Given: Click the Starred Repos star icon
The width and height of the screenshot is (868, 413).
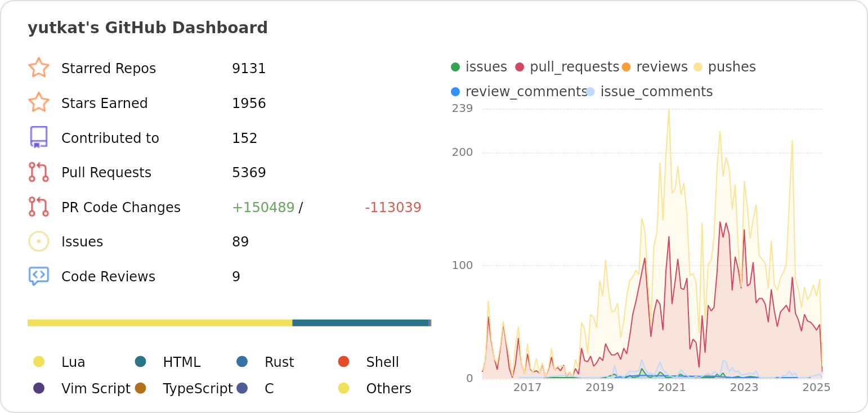Looking at the screenshot, I should tap(39, 68).
